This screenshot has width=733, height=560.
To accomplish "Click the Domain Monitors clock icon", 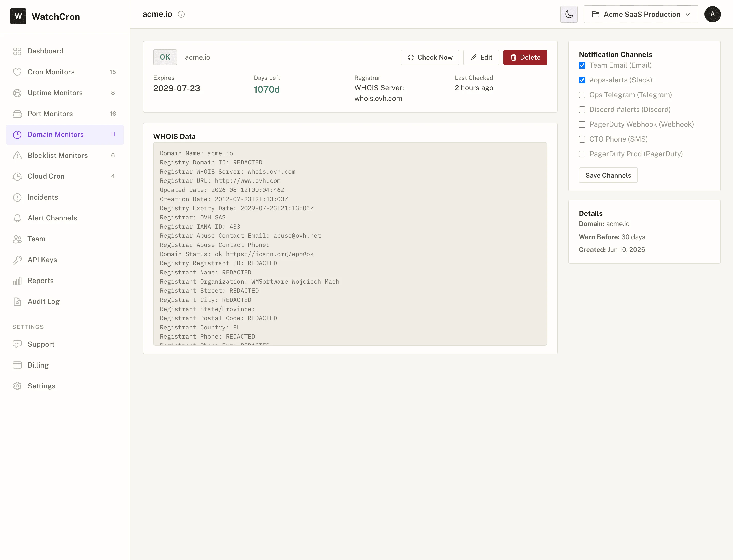I will coord(17,135).
